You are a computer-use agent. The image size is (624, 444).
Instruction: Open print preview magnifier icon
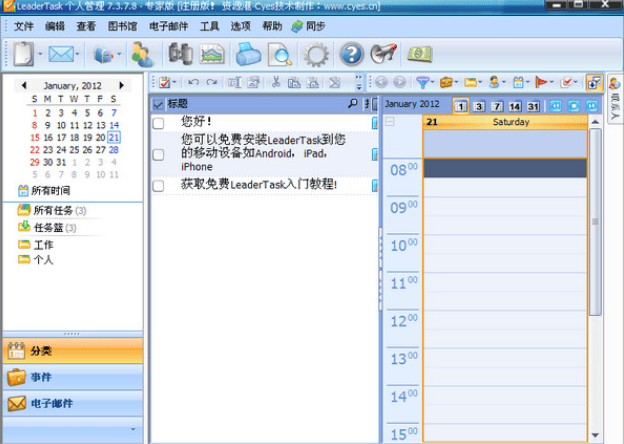280,54
